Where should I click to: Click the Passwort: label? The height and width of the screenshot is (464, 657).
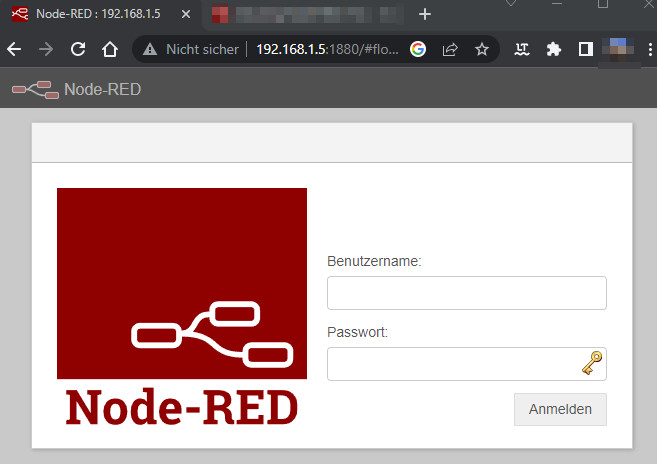coord(357,332)
